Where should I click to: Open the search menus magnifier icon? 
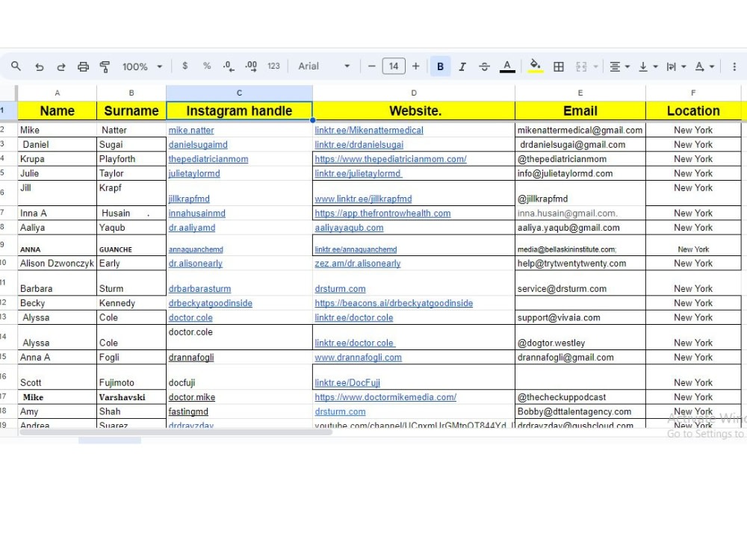click(16, 66)
